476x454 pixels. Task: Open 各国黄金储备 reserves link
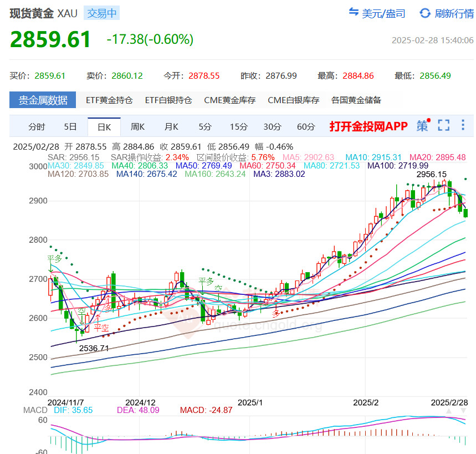tap(356, 100)
